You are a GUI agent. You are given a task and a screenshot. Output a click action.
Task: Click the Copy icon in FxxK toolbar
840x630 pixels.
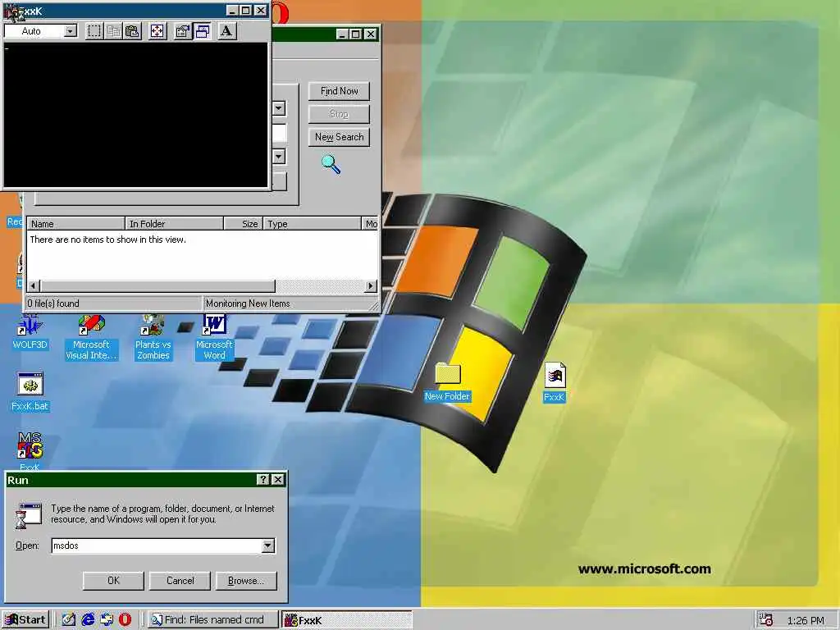[x=113, y=31]
